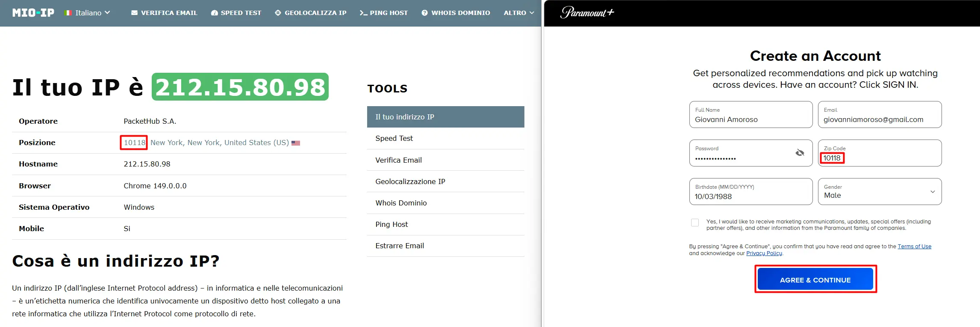The width and height of the screenshot is (980, 327).
Task: Expand the ALTRO menu
Action: tap(519, 13)
